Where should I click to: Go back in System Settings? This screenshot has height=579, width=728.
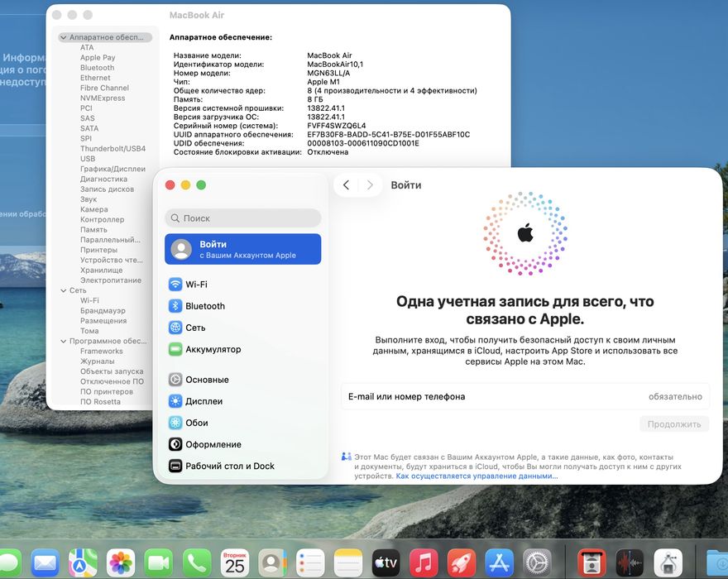coord(346,184)
